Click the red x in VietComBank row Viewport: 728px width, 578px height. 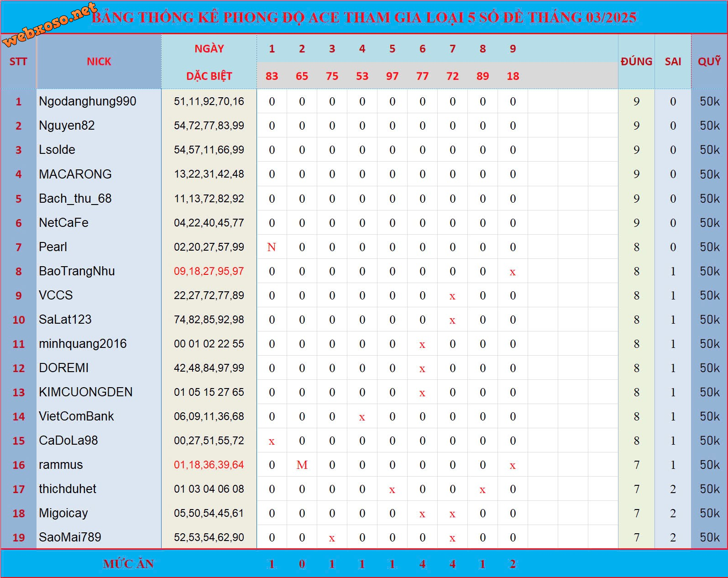point(362,417)
